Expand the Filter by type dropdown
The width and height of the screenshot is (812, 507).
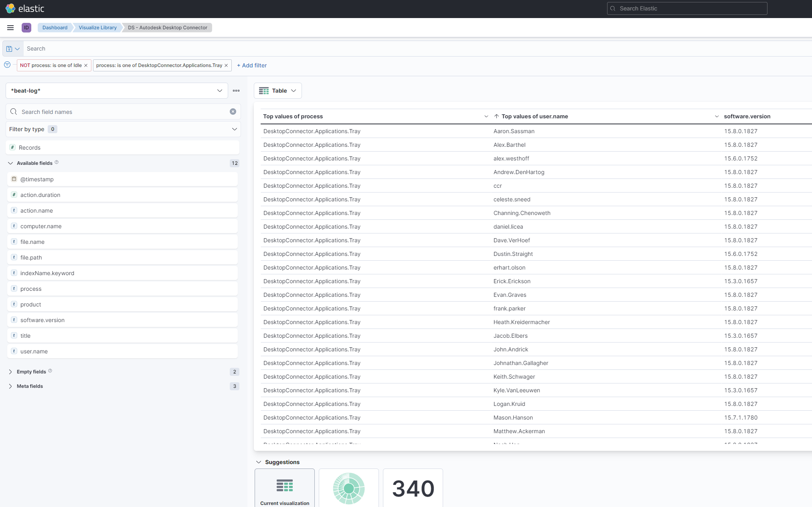[x=123, y=129]
